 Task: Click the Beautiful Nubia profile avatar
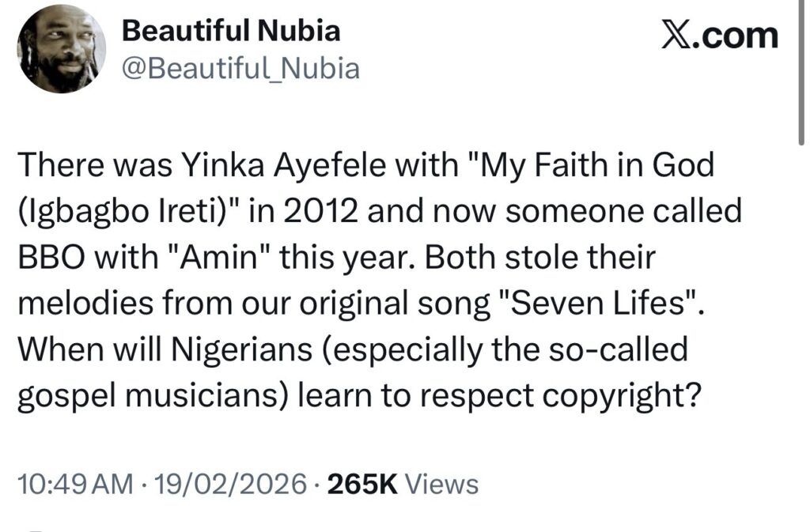point(61,54)
